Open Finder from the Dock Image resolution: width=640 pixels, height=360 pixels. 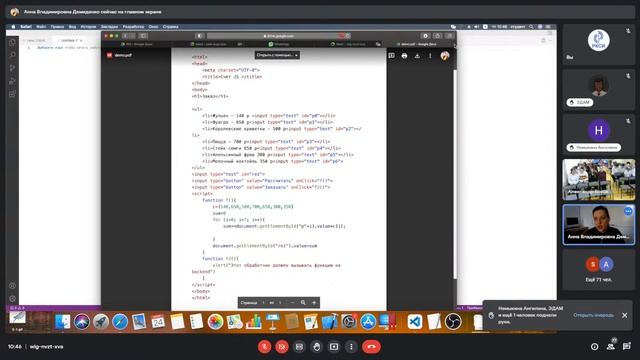62,322
